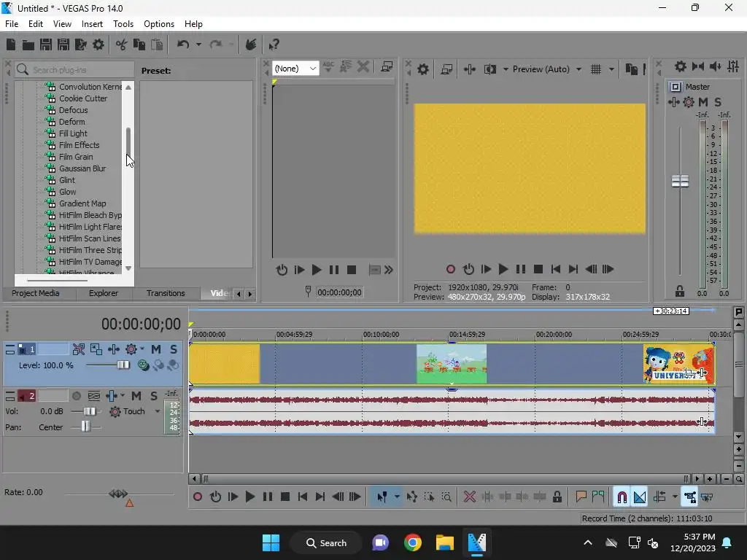The height and width of the screenshot is (560, 747).
Task: Open the File menu
Action: coord(12,24)
